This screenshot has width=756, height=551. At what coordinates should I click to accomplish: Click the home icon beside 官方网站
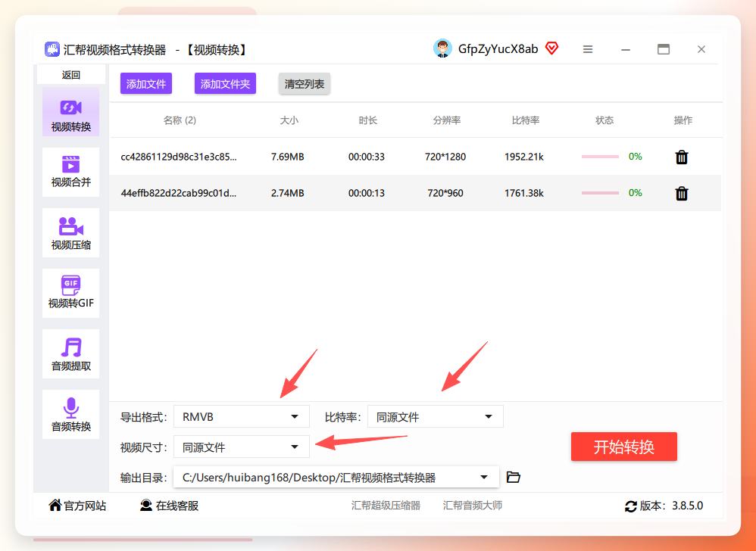point(55,506)
